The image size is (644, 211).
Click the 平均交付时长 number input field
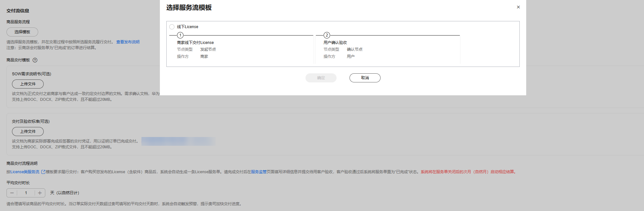pos(26,193)
